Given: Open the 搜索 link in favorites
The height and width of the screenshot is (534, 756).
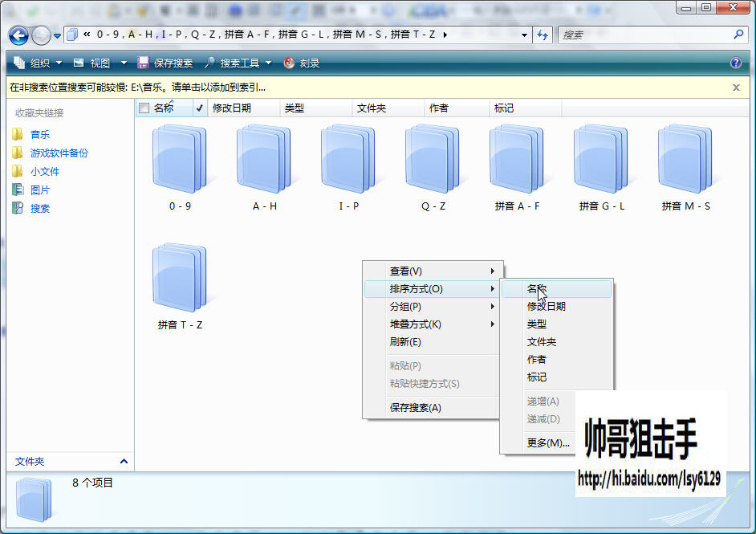Looking at the screenshot, I should [40, 209].
